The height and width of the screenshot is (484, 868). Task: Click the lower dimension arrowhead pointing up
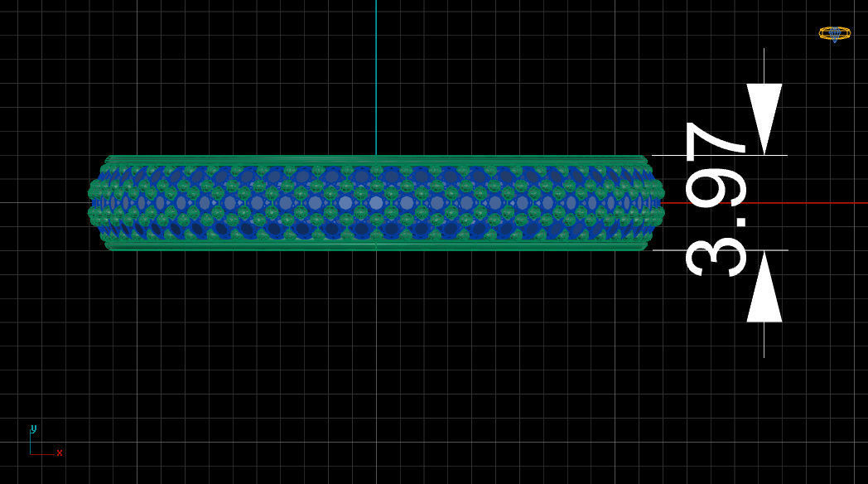pyautogui.click(x=764, y=286)
